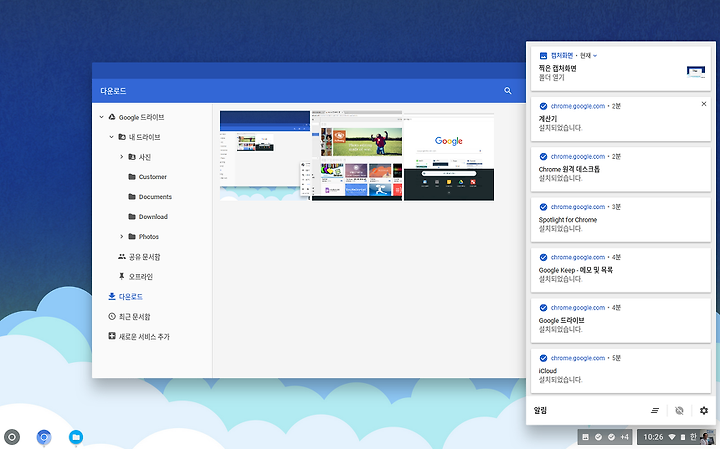Screen dimensions: 720x449
Task: Click chrome.google.com in Google 드라이브 notification
Action: point(578,308)
